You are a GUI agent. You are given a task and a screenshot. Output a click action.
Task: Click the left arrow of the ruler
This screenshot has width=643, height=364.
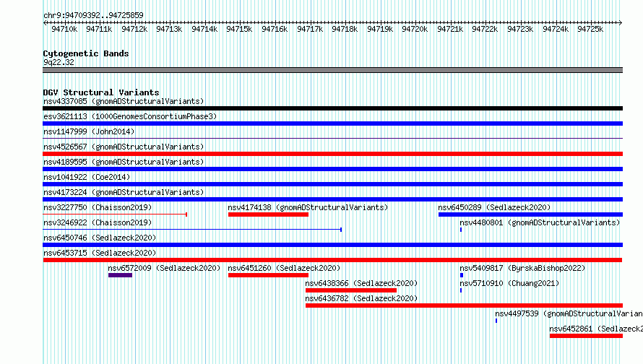pos(45,23)
